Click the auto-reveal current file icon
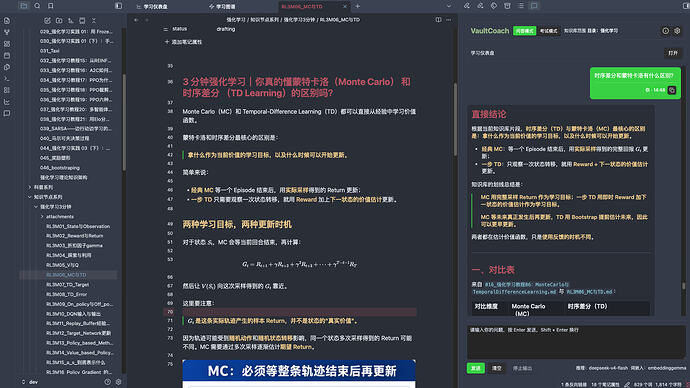690x388 pixels. [x=82, y=20]
